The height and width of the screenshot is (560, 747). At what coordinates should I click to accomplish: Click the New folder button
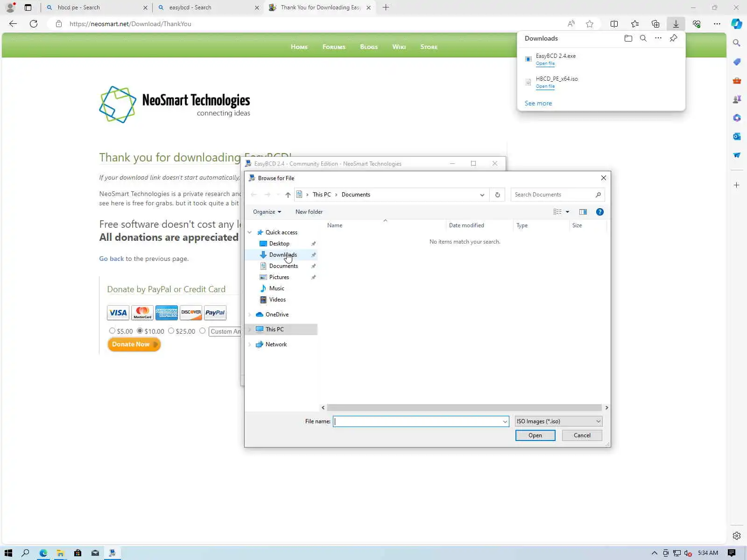pos(309,212)
